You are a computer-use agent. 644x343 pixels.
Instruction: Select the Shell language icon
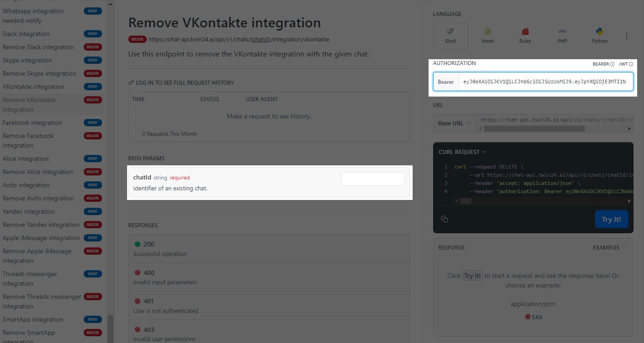[x=450, y=36]
